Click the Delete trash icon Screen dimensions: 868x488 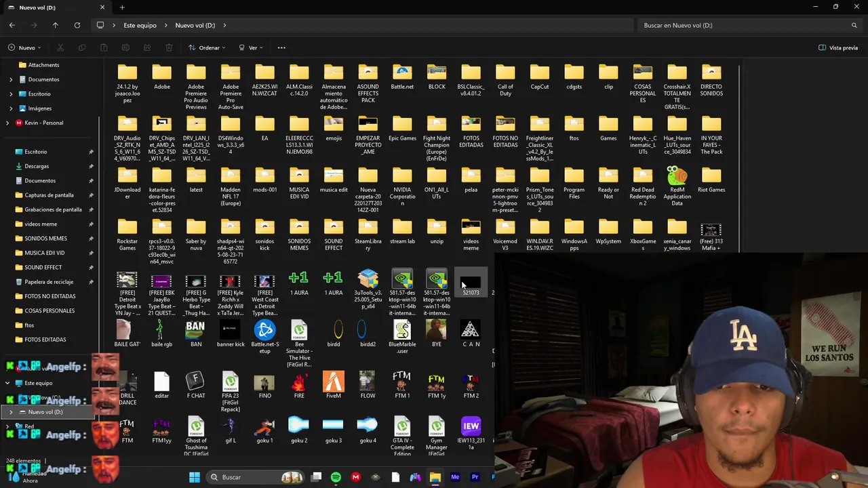click(169, 47)
